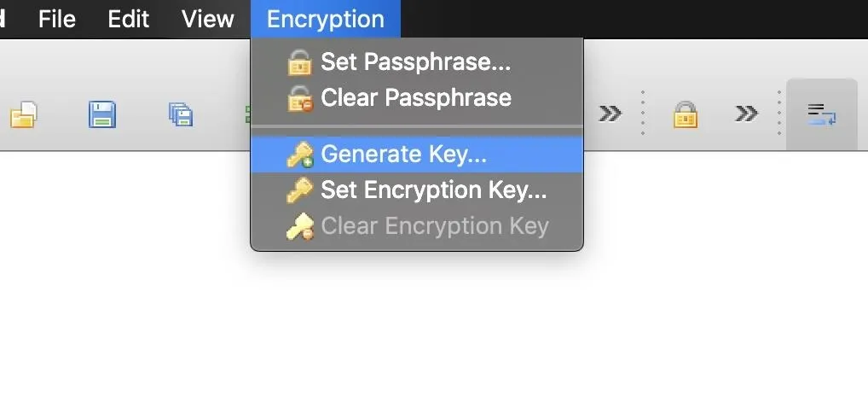Click the greyed-out Clear Encryption Key item
868x420 pixels.
pyautogui.click(x=417, y=226)
